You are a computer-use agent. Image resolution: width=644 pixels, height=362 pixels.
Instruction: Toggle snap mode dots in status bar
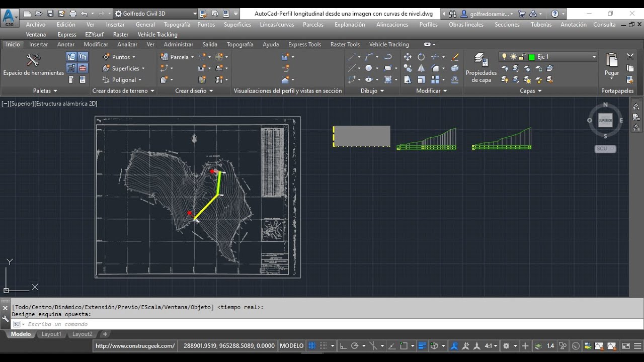pyautogui.click(x=324, y=346)
